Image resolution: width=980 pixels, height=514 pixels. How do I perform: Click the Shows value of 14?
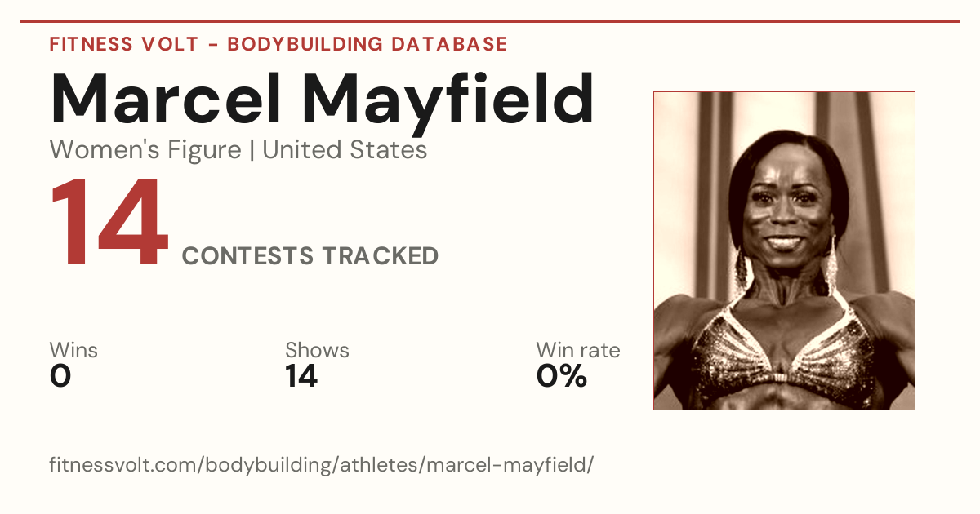coord(301,376)
